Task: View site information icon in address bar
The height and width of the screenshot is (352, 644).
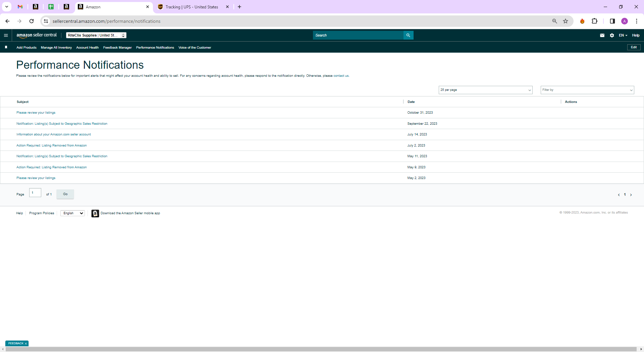Action: tap(46, 21)
